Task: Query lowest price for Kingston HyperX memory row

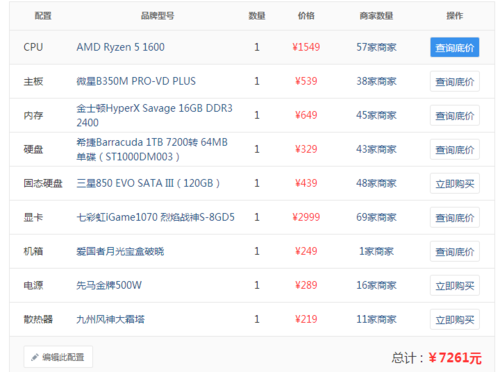Action: tap(455, 115)
